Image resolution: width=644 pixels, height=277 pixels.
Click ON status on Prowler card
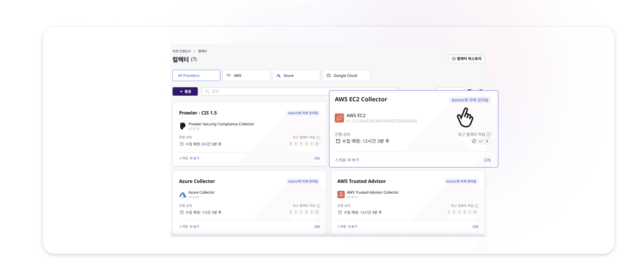317,158
